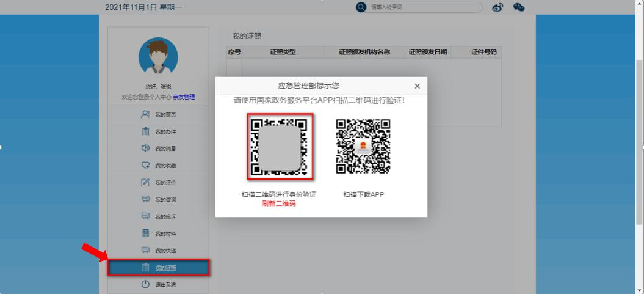Click the identity verification QR code
Image resolution: width=644 pixels, height=294 pixels.
click(x=280, y=146)
